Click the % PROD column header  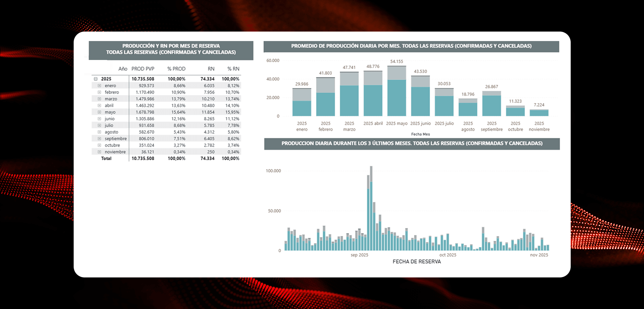tap(176, 69)
